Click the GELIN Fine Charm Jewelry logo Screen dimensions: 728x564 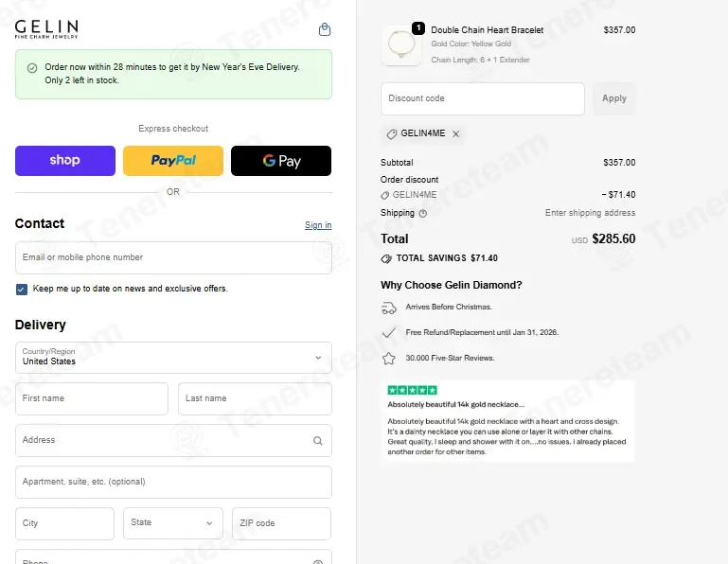coord(46,29)
